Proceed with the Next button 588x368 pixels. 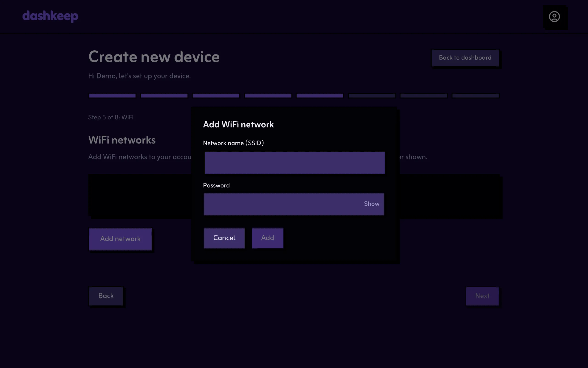(x=482, y=296)
